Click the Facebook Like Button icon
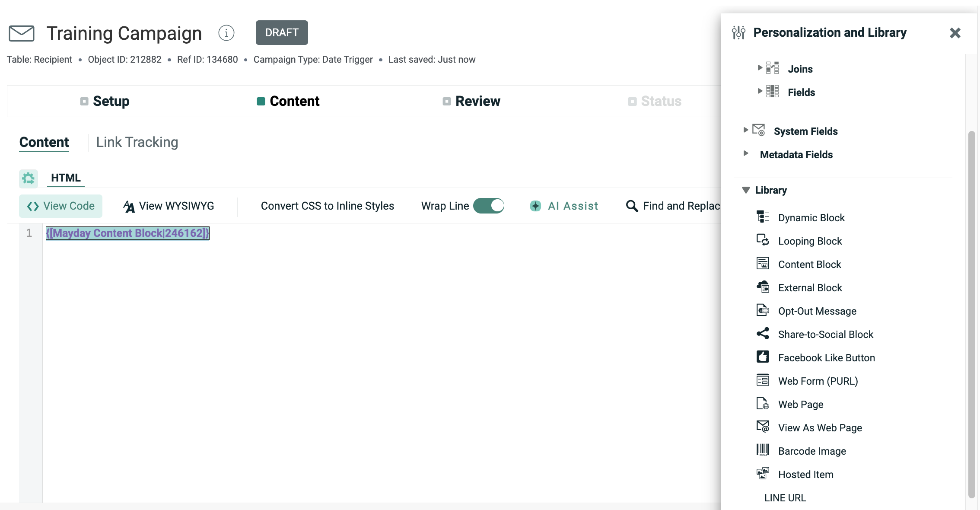The height and width of the screenshot is (510, 980). point(763,357)
